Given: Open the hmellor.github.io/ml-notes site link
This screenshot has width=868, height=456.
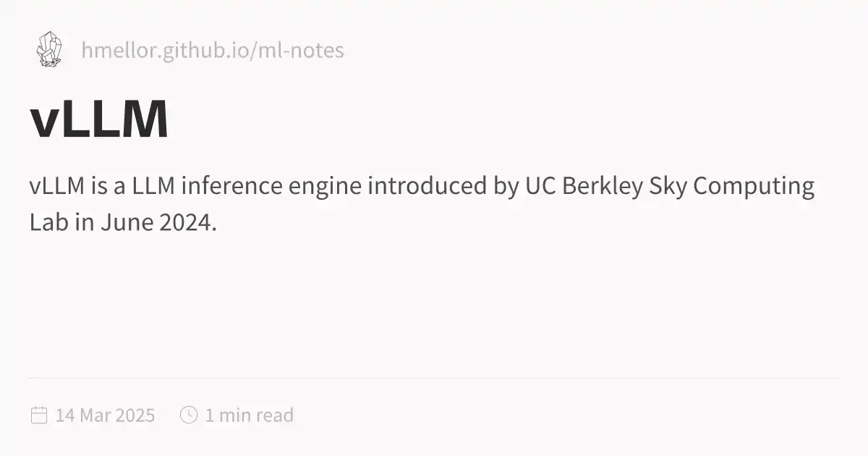Looking at the screenshot, I should 213,51.
